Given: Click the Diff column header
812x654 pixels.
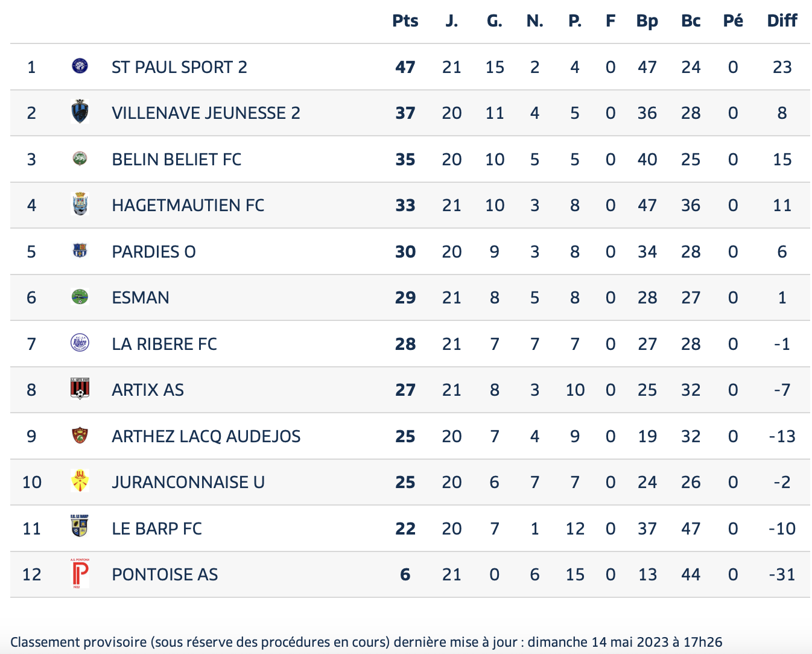Looking at the screenshot, I should tap(782, 21).
